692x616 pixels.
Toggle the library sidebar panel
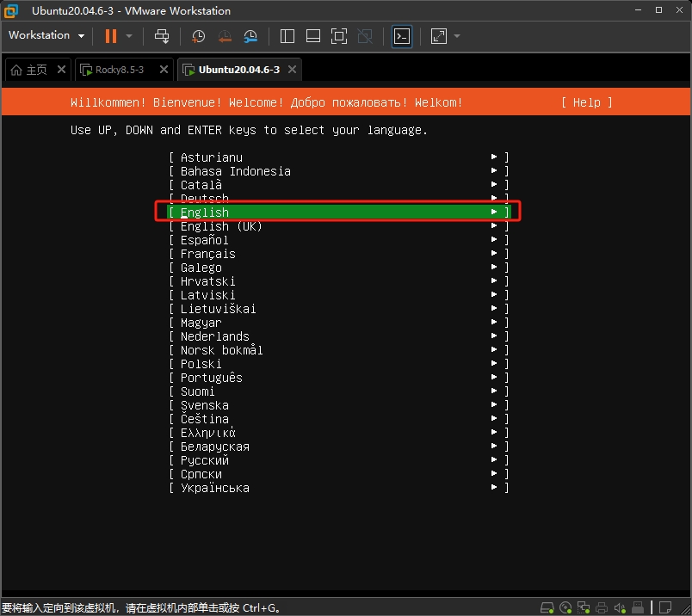coord(287,36)
